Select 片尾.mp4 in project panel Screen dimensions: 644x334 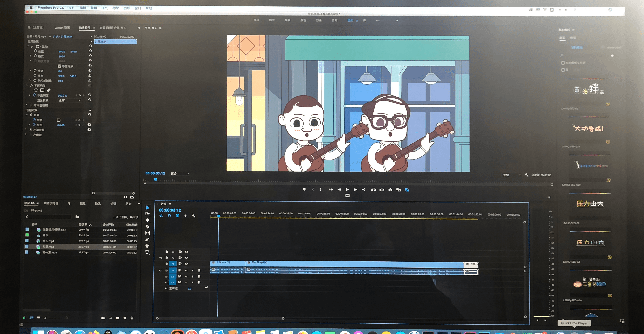48,247
